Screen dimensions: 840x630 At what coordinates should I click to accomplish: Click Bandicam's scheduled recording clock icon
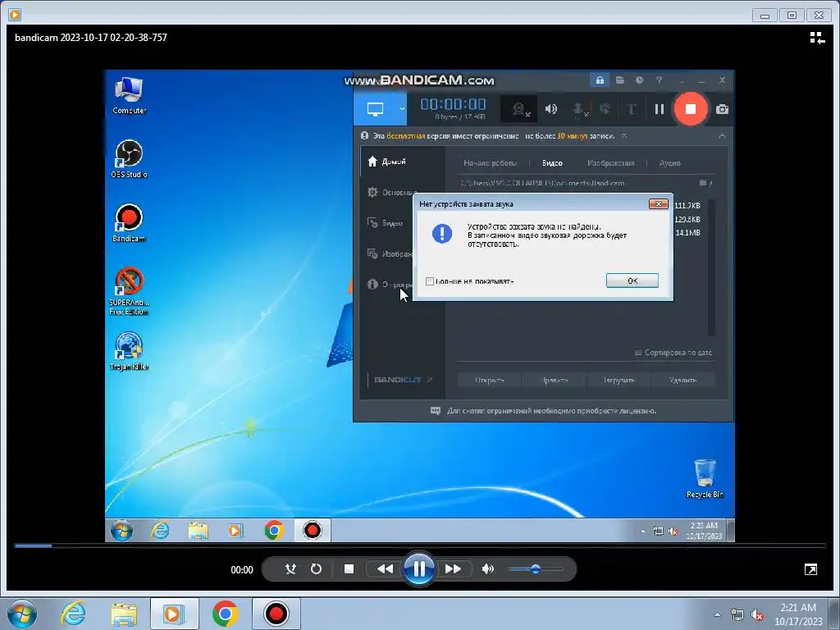(639, 80)
